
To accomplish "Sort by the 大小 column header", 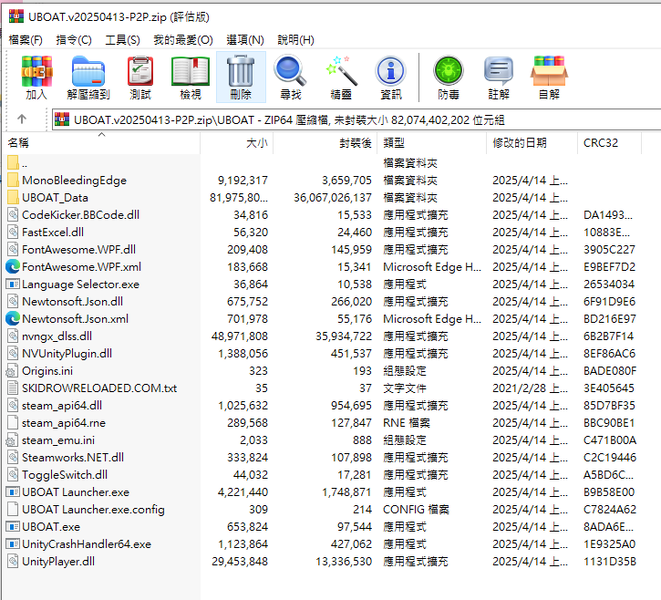I will pos(237,143).
